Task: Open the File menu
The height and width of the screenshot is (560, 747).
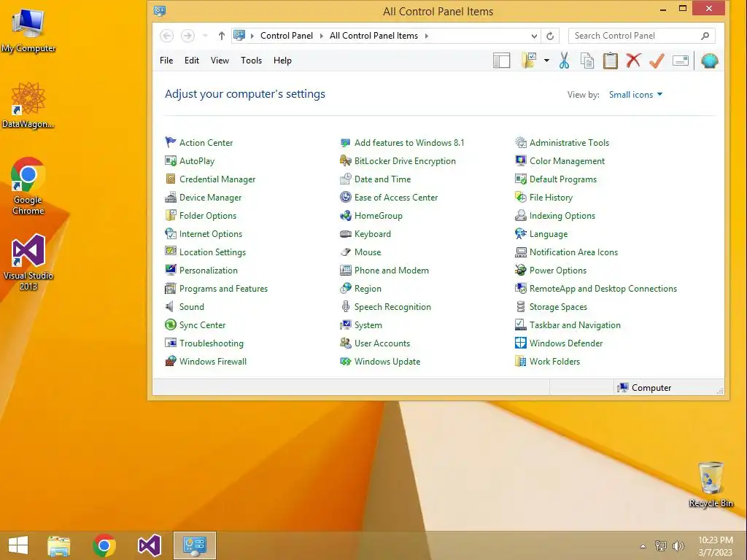Action: click(166, 61)
